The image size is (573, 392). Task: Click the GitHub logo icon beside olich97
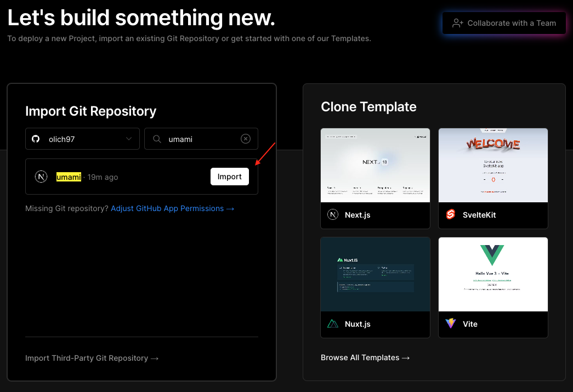pos(36,139)
